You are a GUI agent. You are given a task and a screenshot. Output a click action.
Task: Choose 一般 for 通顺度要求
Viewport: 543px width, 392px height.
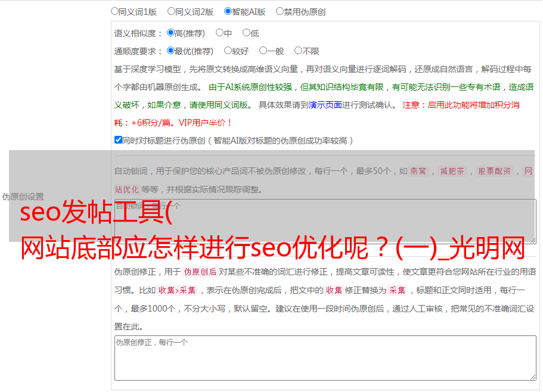coord(263,51)
